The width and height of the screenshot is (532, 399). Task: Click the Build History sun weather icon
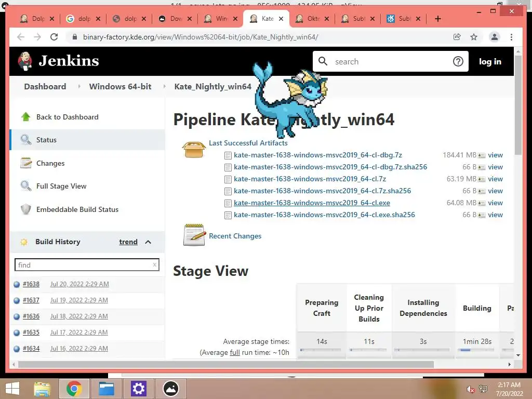24,242
